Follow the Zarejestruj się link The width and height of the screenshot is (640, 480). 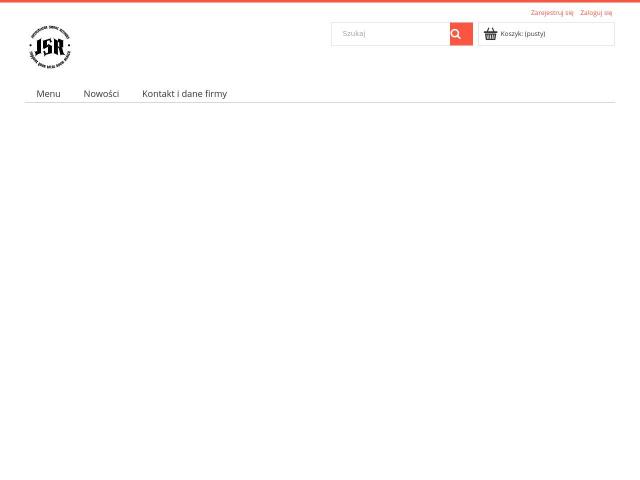pos(552,13)
